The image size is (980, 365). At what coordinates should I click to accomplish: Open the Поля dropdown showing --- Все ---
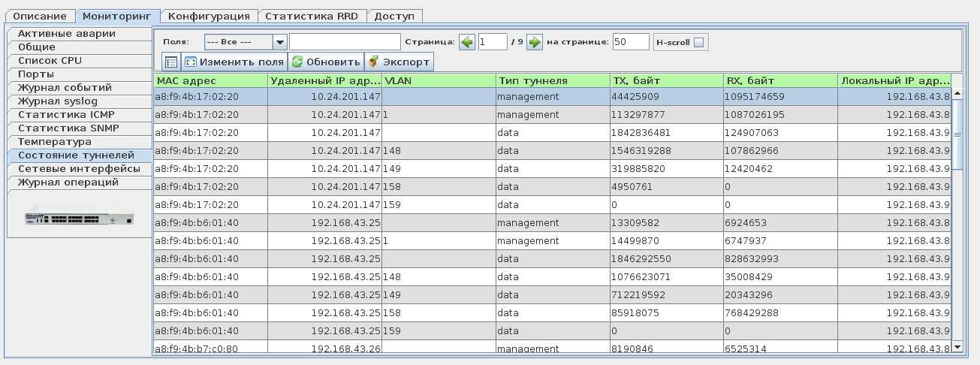pos(246,42)
